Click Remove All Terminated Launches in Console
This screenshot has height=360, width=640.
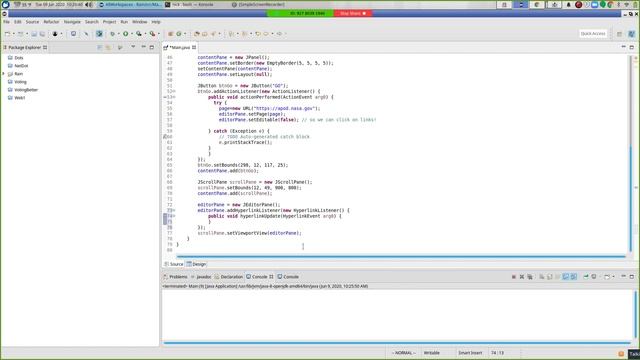coord(530,277)
